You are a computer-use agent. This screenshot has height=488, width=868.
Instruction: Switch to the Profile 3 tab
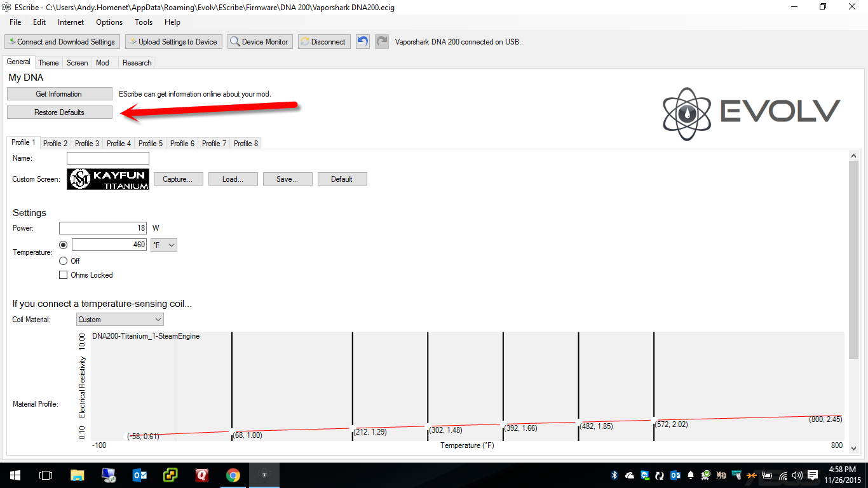(87, 144)
